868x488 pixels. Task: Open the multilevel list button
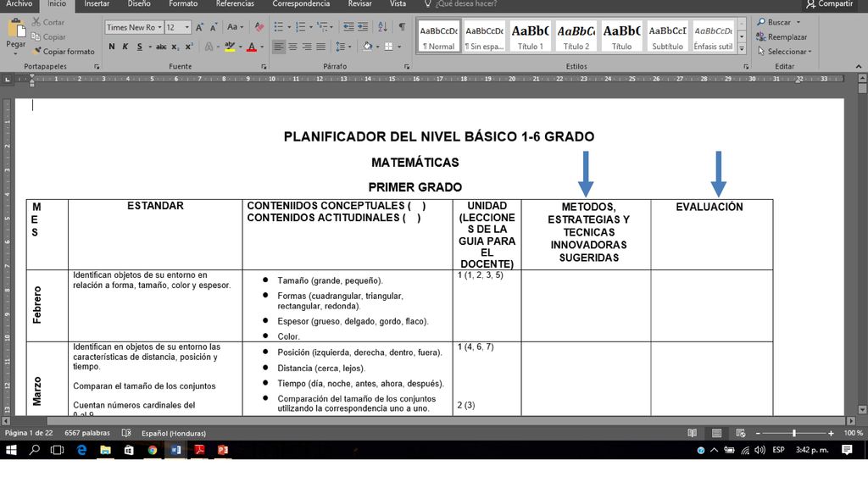(323, 27)
